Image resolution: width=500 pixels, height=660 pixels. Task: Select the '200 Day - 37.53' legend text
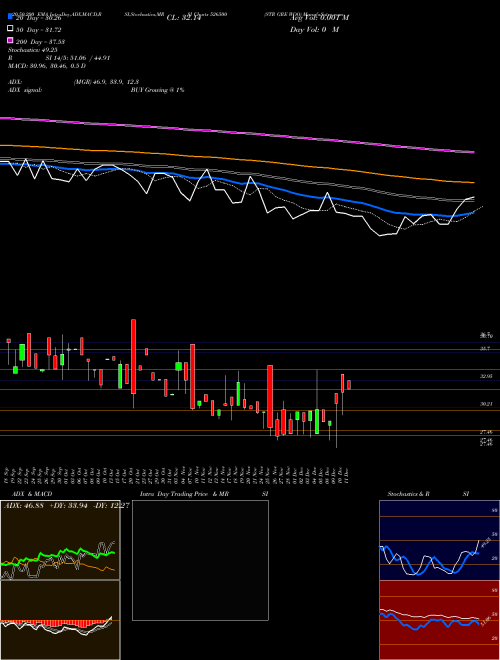(40, 42)
